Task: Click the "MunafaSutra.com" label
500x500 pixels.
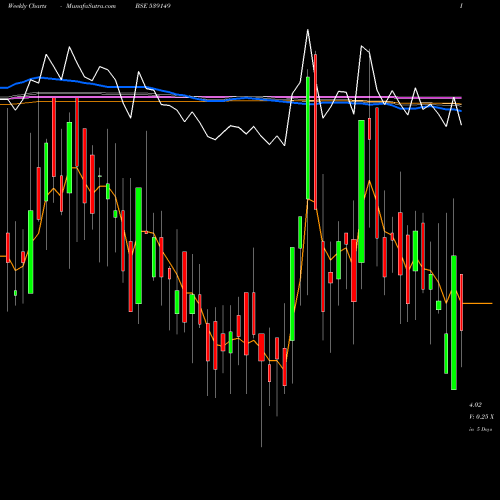Action: (x=91, y=6)
